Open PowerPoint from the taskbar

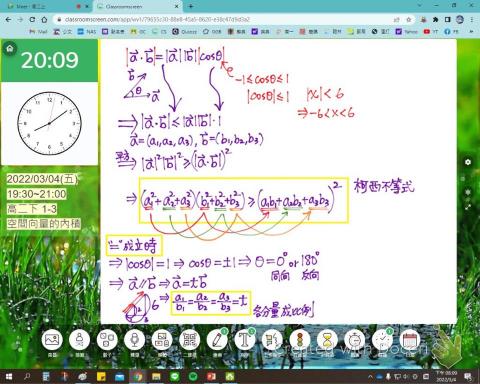(x=211, y=377)
